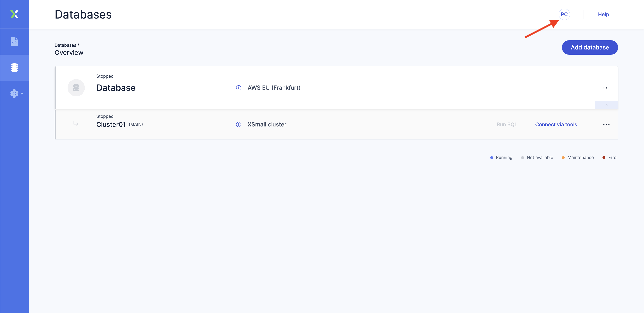644x313 pixels.
Task: Open the PC user avatar menu
Action: pyautogui.click(x=564, y=15)
